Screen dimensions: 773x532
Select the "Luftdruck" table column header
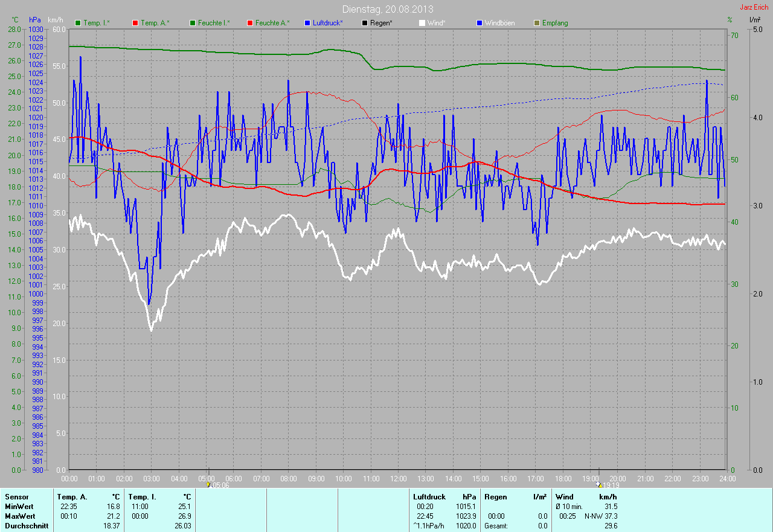pyautogui.click(x=429, y=497)
